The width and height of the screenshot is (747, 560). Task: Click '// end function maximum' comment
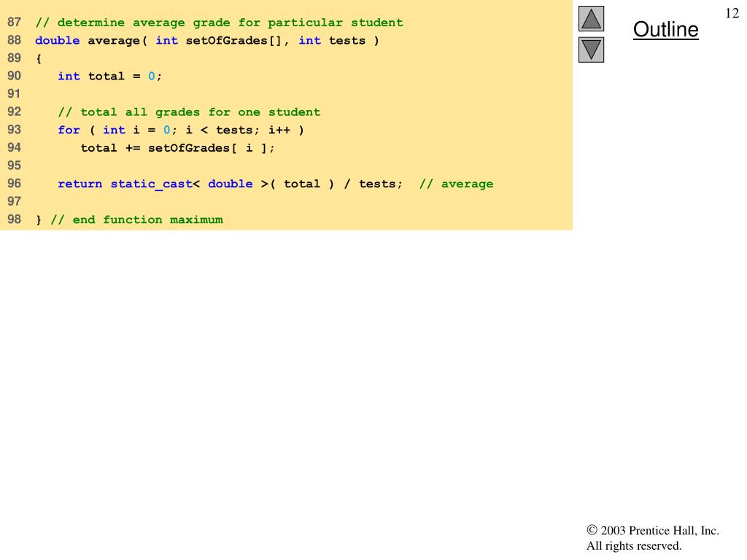pyautogui.click(x=136, y=219)
